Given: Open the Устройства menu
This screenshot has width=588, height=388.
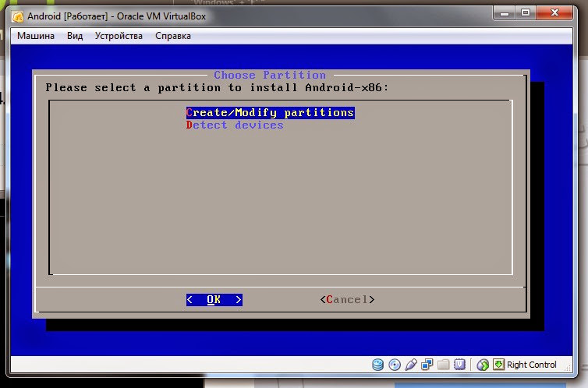Looking at the screenshot, I should pyautogui.click(x=119, y=36).
